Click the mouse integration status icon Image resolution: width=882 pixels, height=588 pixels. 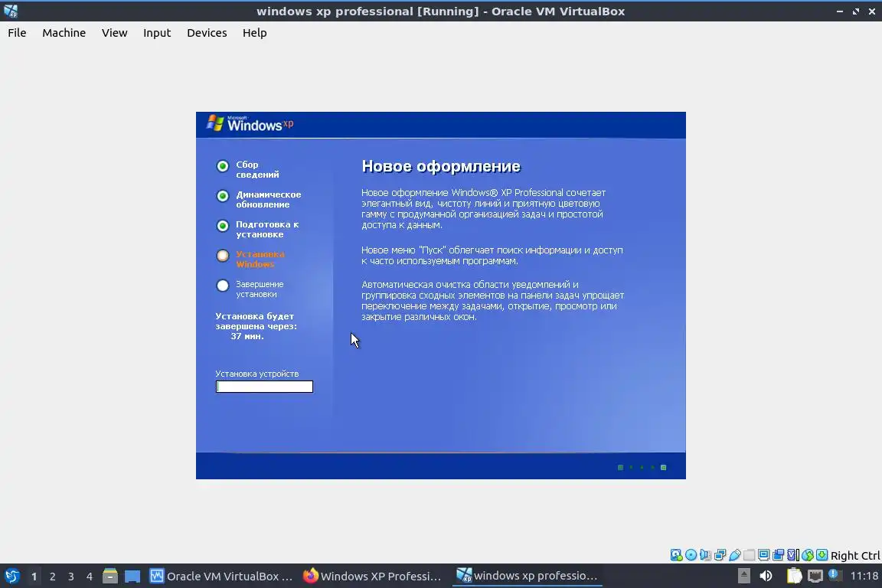(808, 555)
